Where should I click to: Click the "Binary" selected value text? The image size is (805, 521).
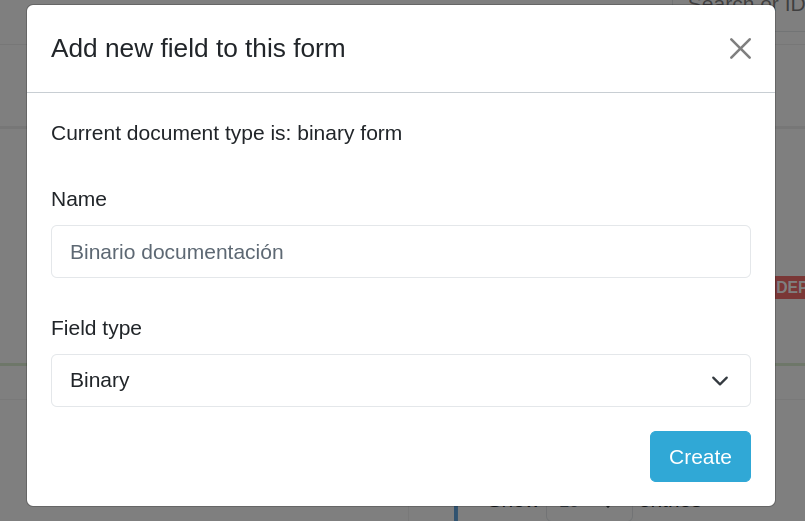coord(100,380)
